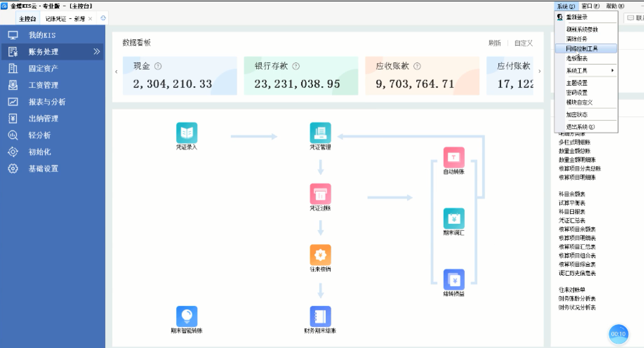The height and width of the screenshot is (348, 644).
Task: Switch to the 记账凭证 - 新增 tab
Action: (65, 19)
